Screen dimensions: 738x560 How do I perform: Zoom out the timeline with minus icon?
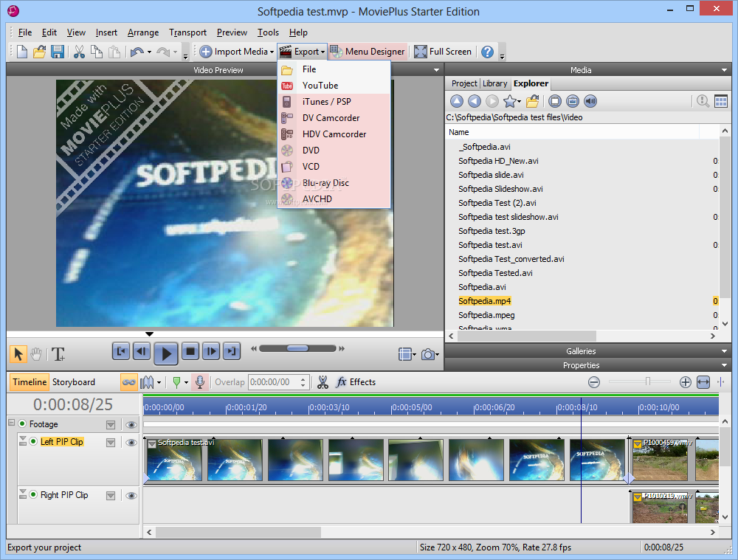click(594, 382)
